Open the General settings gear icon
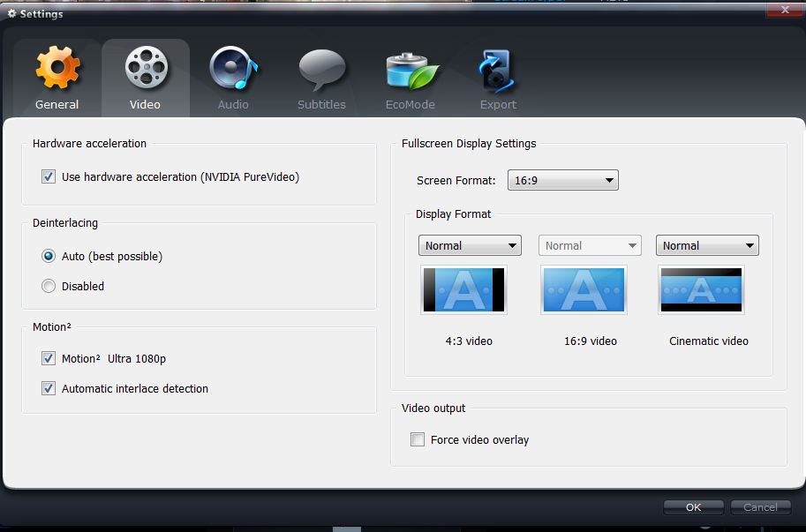 [x=57, y=69]
